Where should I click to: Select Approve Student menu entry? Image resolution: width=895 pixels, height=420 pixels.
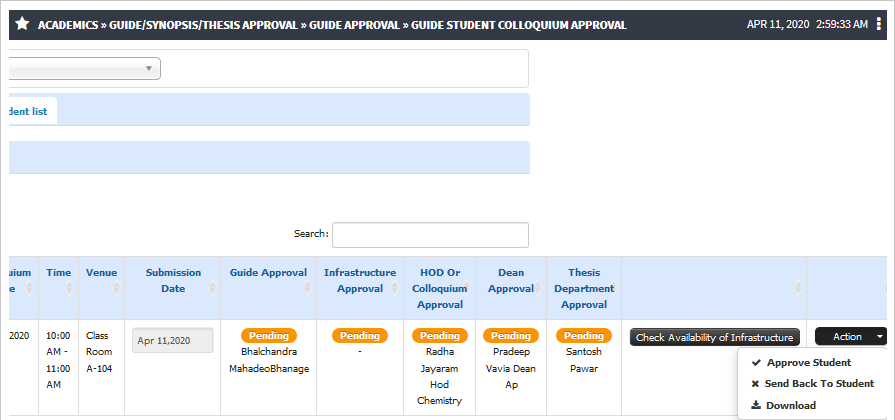click(808, 362)
